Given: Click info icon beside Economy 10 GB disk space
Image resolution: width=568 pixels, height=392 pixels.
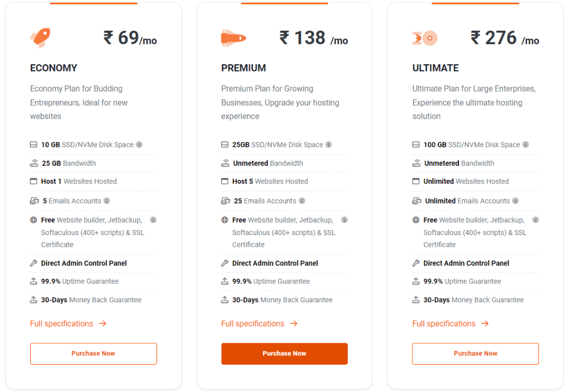Looking at the screenshot, I should (x=139, y=145).
